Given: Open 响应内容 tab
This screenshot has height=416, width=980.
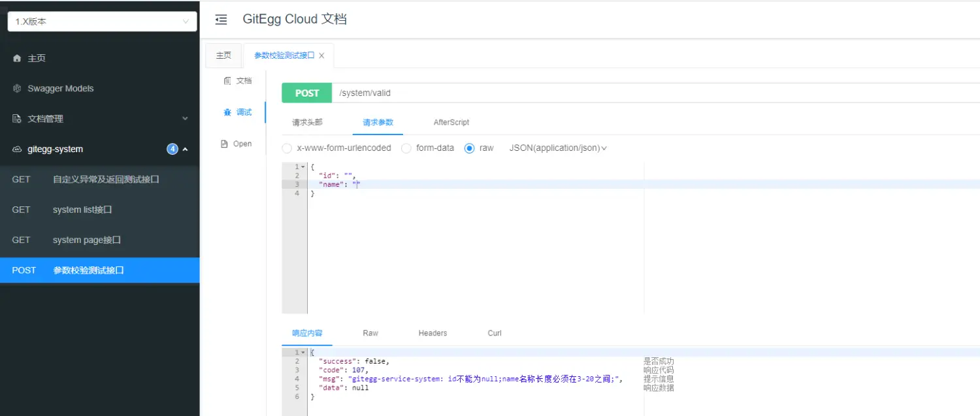Looking at the screenshot, I should tap(307, 333).
